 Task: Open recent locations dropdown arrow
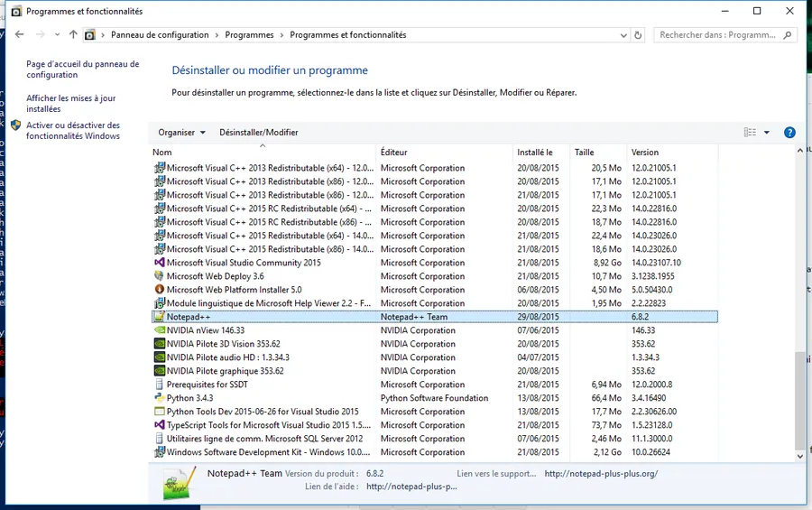pyautogui.click(x=57, y=34)
